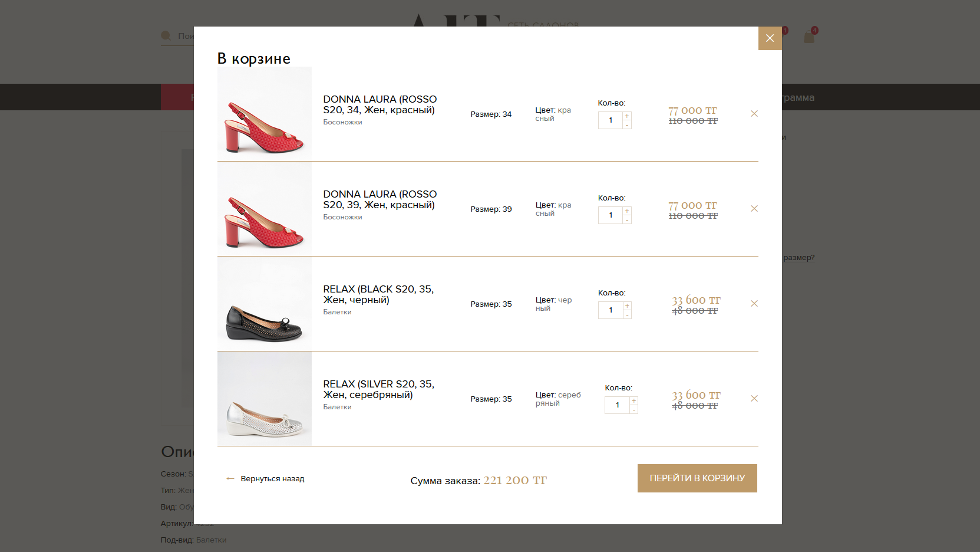Click '33 600 тг' price of RELAX SILVER
Screen dimensions: 980x552
point(696,395)
